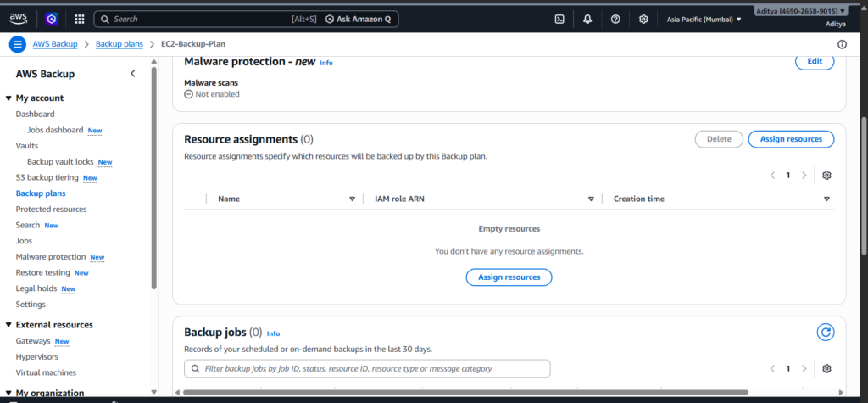Click the top bar settings gear icon
868x403 pixels.
pyautogui.click(x=643, y=19)
